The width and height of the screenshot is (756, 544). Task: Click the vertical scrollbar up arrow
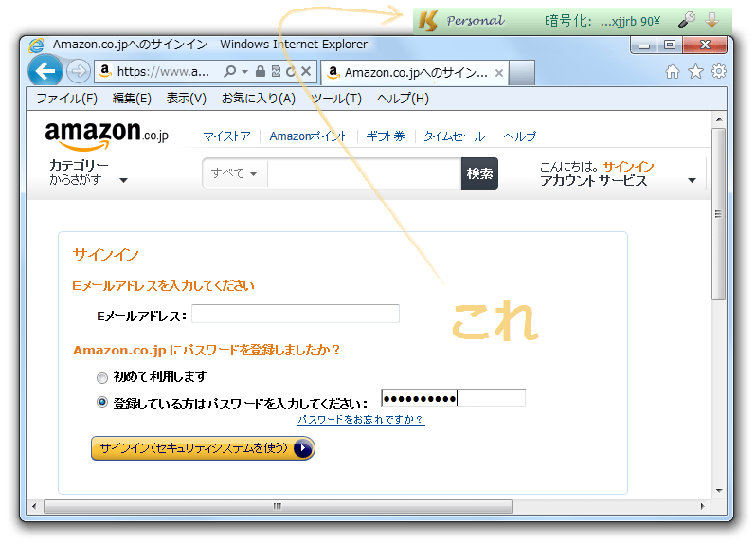[x=719, y=119]
